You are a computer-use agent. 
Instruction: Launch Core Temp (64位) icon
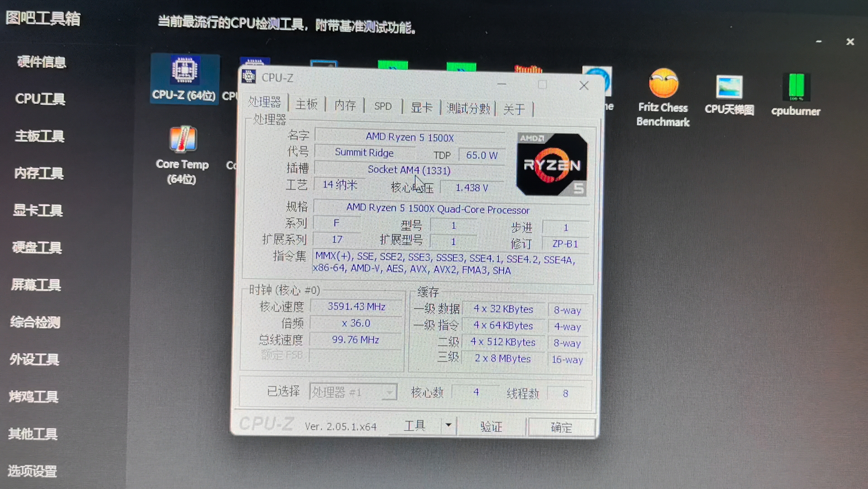pyautogui.click(x=182, y=155)
